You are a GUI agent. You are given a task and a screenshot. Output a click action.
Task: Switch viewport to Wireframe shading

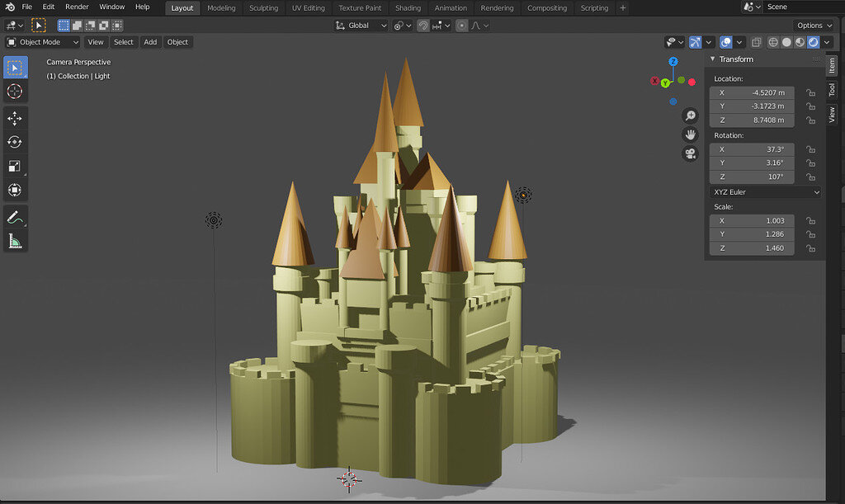tap(772, 42)
